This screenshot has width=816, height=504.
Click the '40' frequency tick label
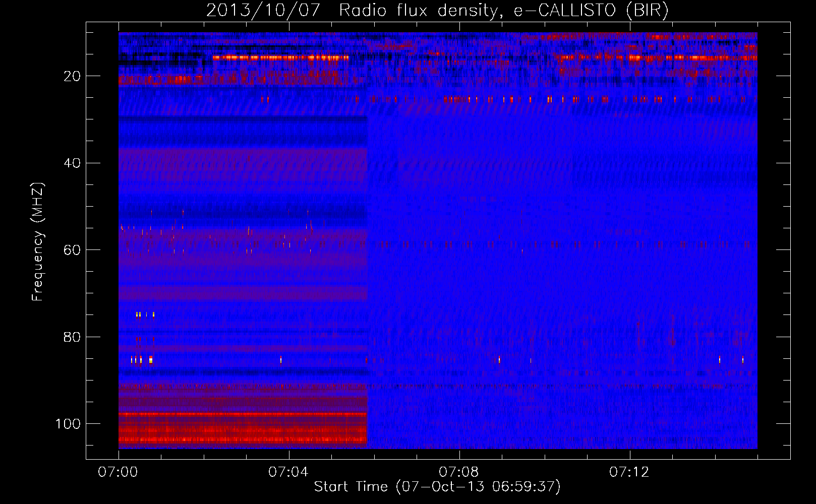[72, 163]
